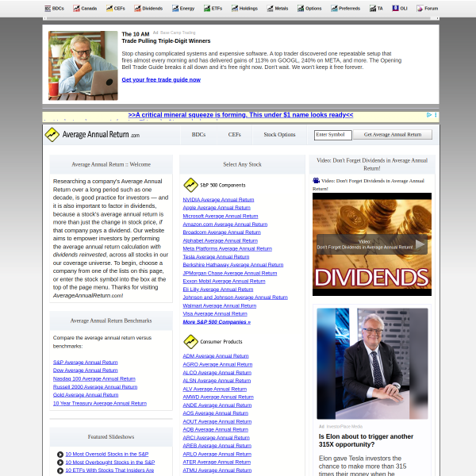
Task: Click the S&P 500 Components section icon
Action: pos(190,185)
